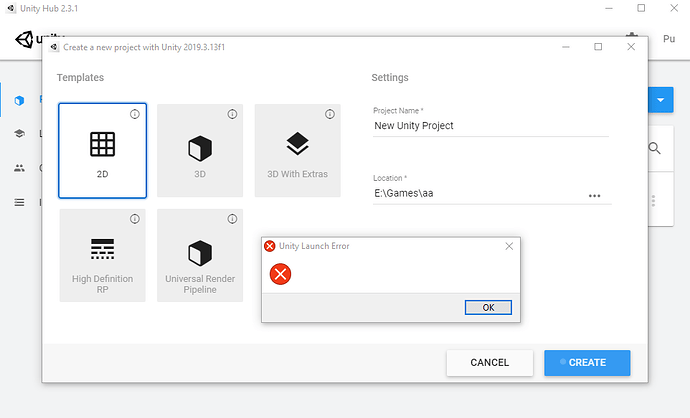Image resolution: width=690 pixels, height=418 pixels.
Task: Click the CANCEL button
Action: [x=490, y=363]
